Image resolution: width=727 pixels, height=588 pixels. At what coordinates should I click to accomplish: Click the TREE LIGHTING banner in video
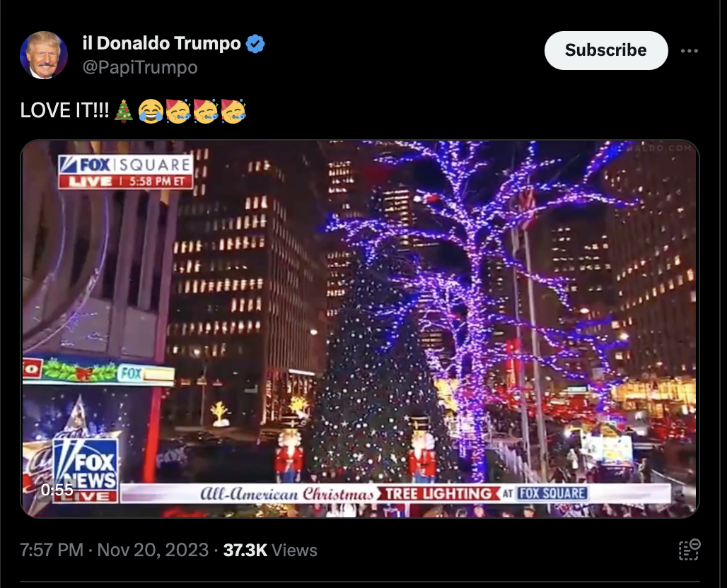[439, 493]
